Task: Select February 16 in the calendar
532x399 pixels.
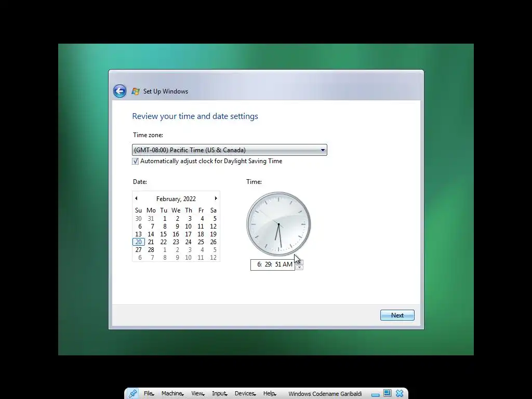Action: (x=176, y=234)
